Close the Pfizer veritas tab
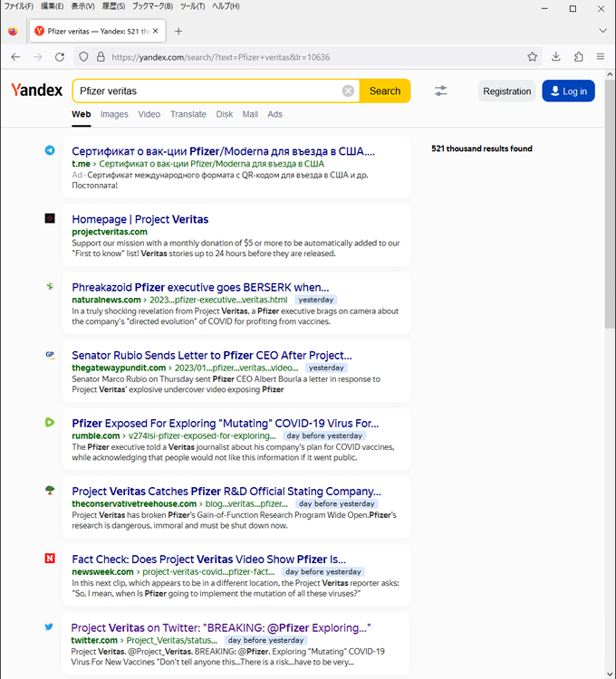Image resolution: width=616 pixels, height=679 pixels. click(x=156, y=31)
